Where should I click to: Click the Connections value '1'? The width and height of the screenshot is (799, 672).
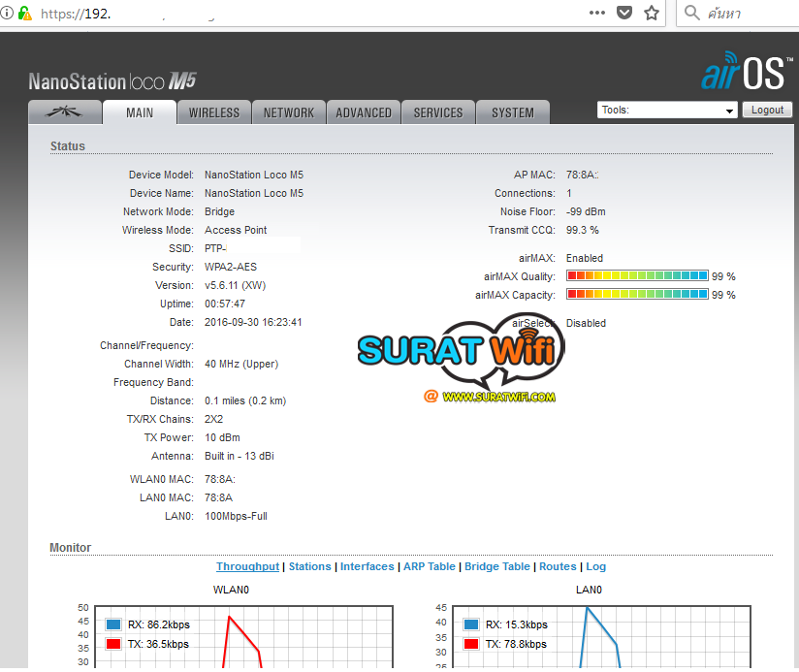tap(569, 193)
